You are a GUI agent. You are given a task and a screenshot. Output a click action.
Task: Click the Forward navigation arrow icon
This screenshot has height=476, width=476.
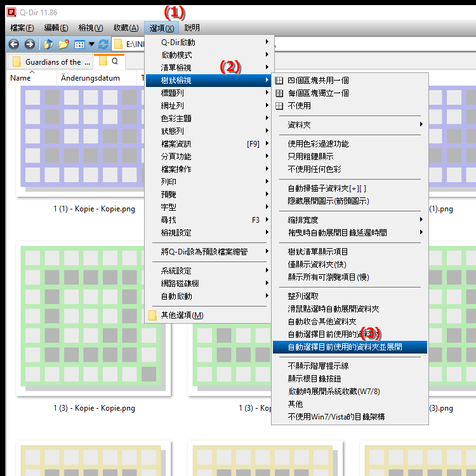pos(29,44)
